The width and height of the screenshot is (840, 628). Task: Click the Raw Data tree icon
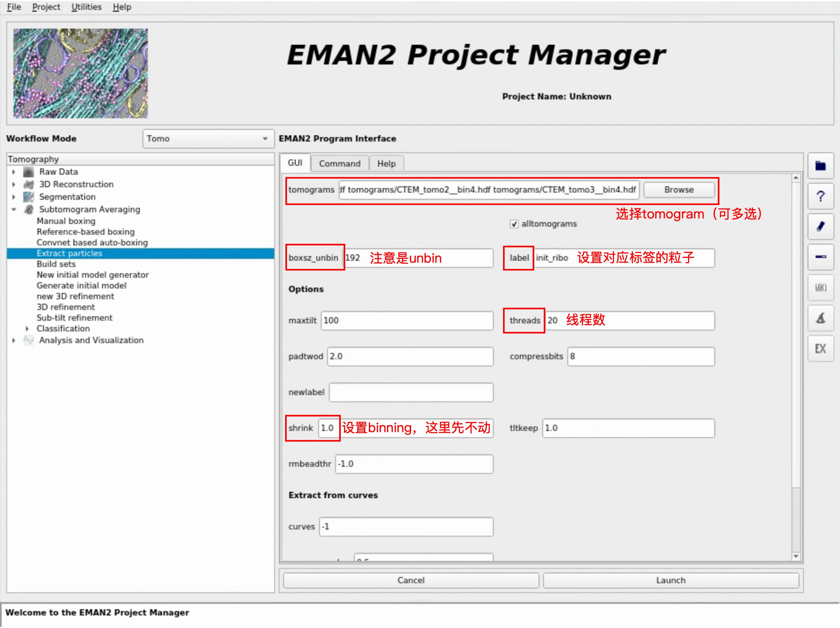pos(29,172)
